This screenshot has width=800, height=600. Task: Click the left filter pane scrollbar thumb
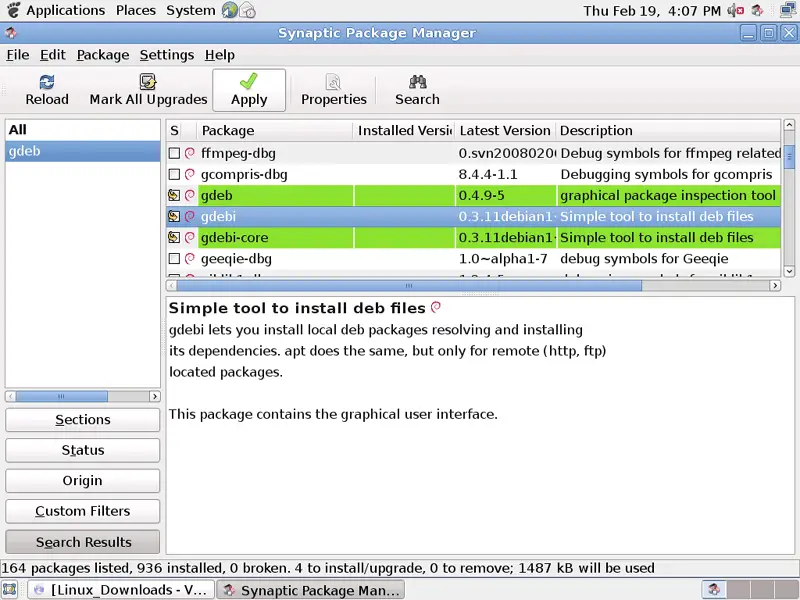(x=61, y=396)
